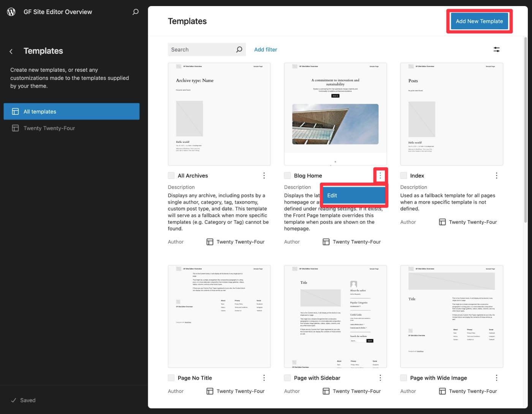Viewport: 532px width, 414px height.
Task: Select the Page with Sidebar checkbox
Action: 288,378
